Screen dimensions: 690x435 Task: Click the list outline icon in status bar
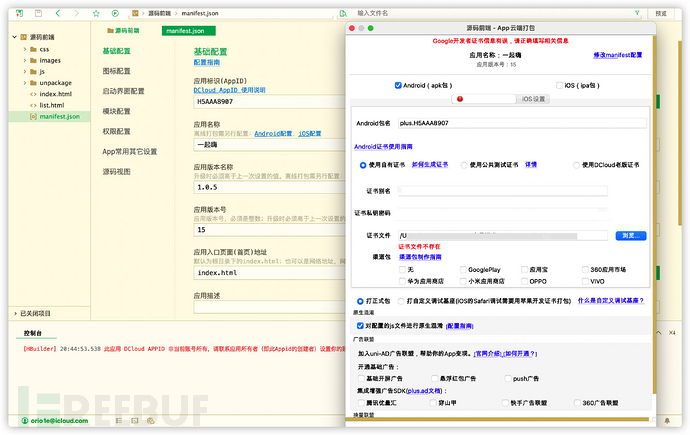click(x=119, y=420)
